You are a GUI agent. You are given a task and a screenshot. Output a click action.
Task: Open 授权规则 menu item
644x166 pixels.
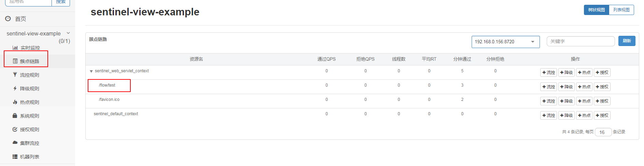pyautogui.click(x=30, y=130)
